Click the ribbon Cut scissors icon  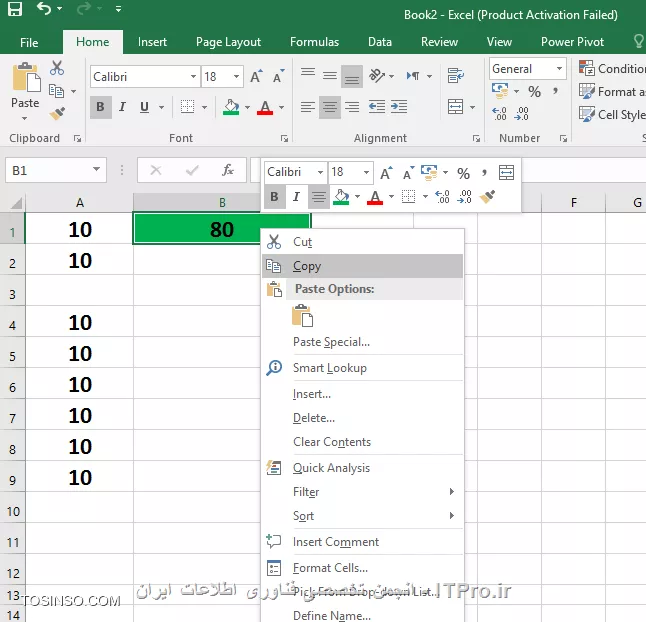coord(57,68)
